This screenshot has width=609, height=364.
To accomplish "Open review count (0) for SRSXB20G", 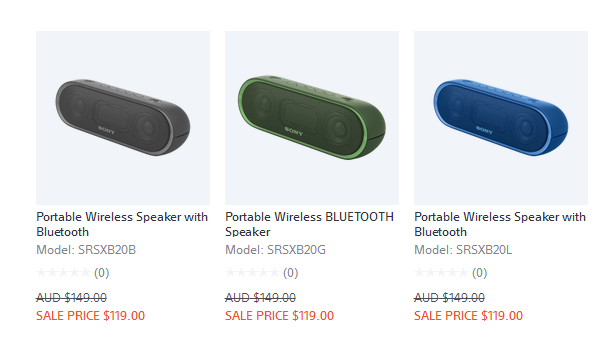I will [x=291, y=273].
